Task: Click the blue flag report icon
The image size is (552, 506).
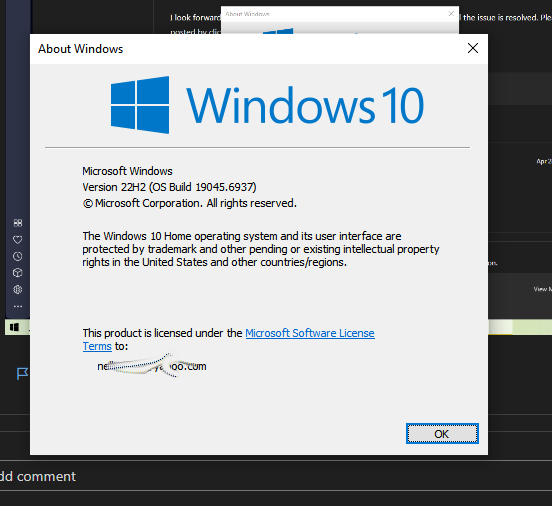Action: point(22,373)
